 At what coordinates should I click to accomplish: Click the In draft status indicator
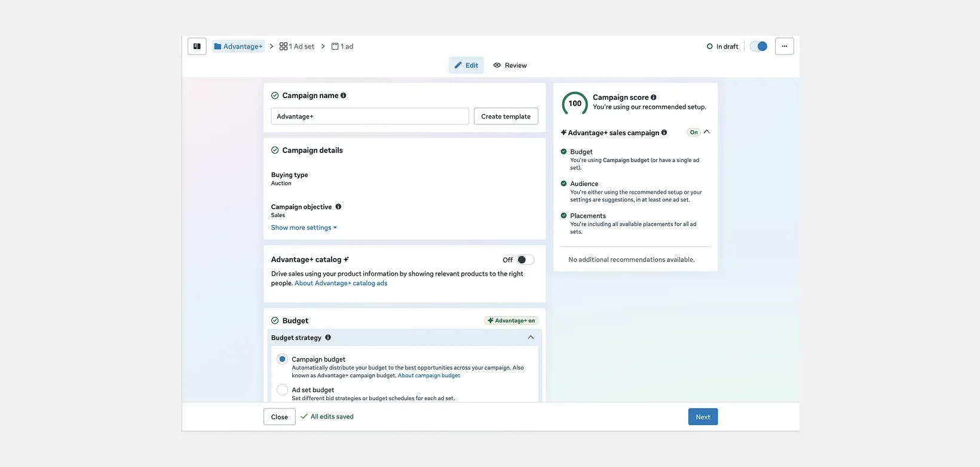(x=722, y=46)
